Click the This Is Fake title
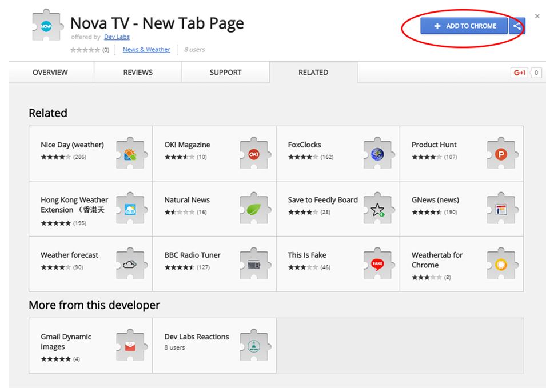The image size is (546, 392). (x=307, y=255)
